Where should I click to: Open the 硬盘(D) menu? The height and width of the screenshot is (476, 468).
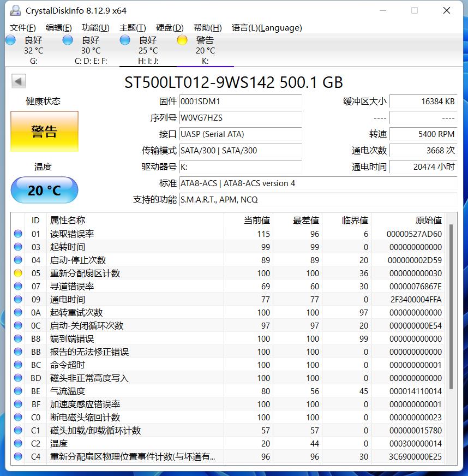click(x=170, y=28)
